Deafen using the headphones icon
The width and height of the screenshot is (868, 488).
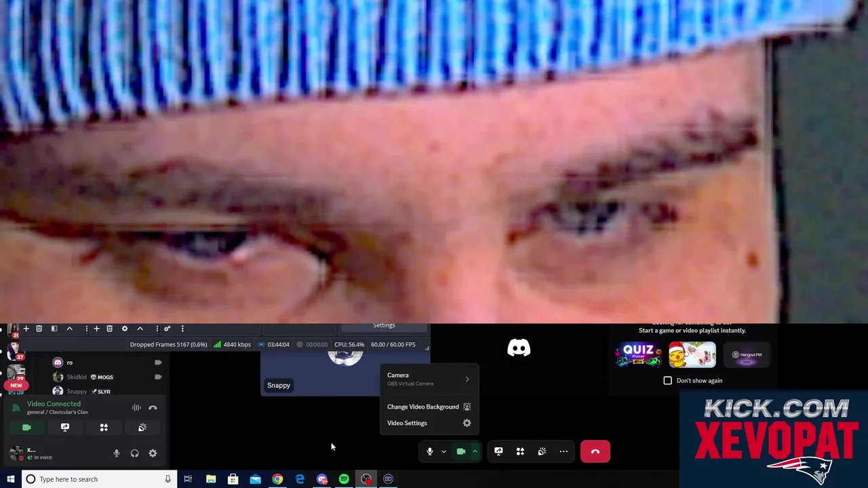click(134, 453)
